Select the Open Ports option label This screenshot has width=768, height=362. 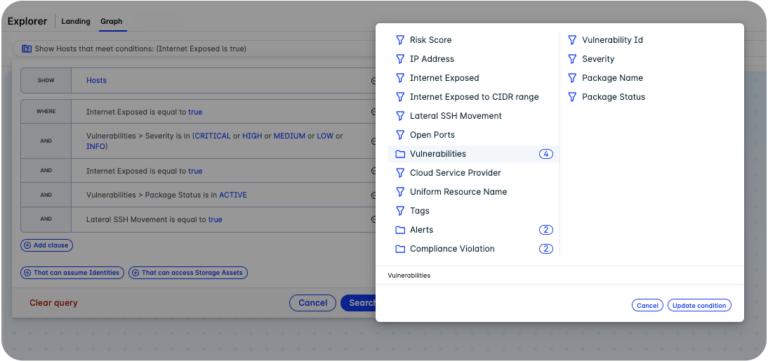coord(432,135)
